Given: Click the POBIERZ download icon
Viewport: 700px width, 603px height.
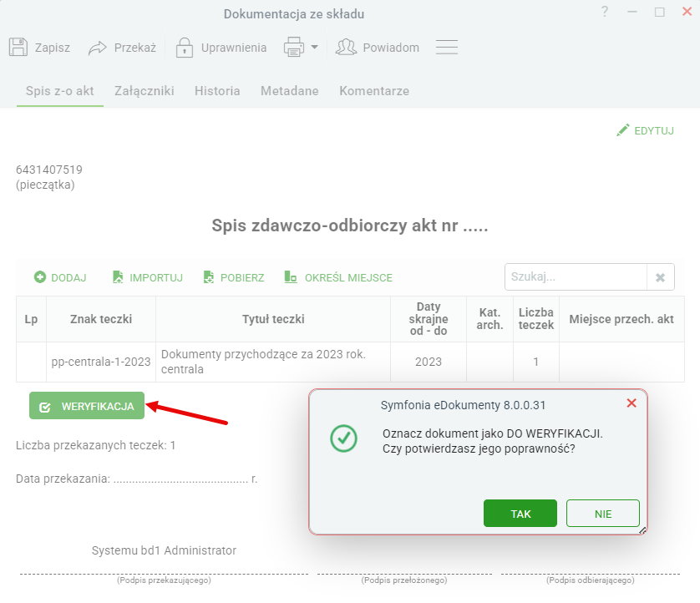Looking at the screenshot, I should 209,277.
